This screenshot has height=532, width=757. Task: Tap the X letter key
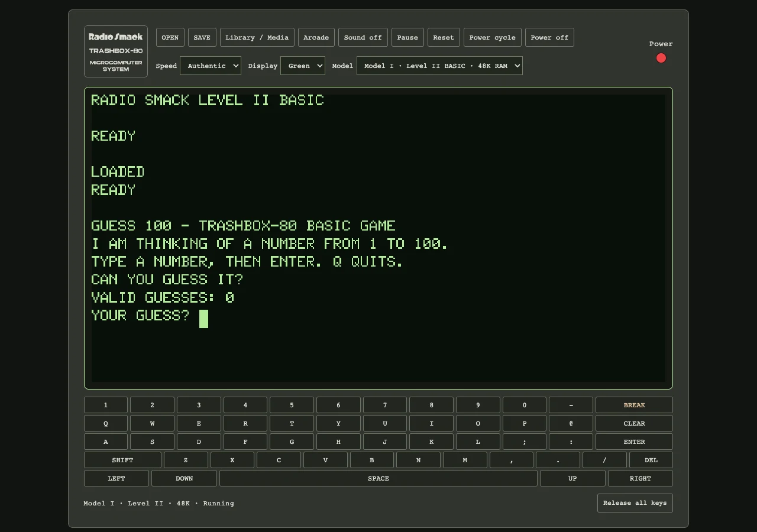pyautogui.click(x=232, y=460)
